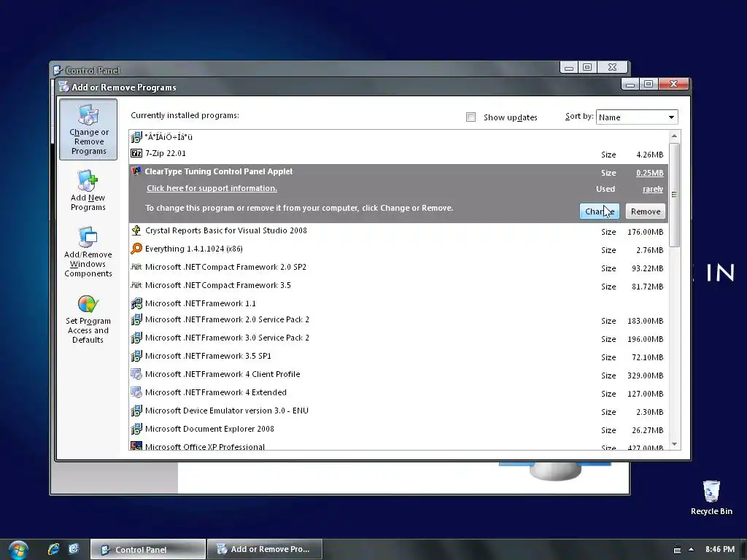This screenshot has height=560, width=747.
Task: Select Microsoft .NET Framework 4 Extended
Action: pyautogui.click(x=398, y=393)
